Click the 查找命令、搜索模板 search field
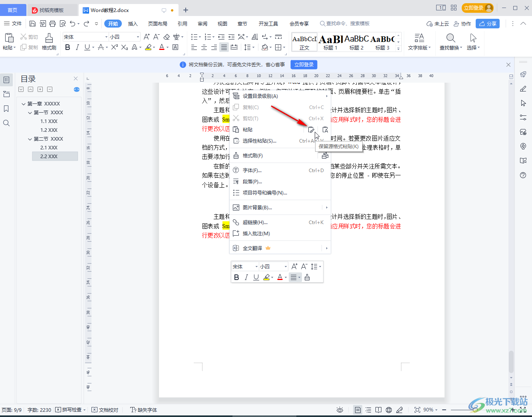The image size is (532, 417). [x=345, y=24]
